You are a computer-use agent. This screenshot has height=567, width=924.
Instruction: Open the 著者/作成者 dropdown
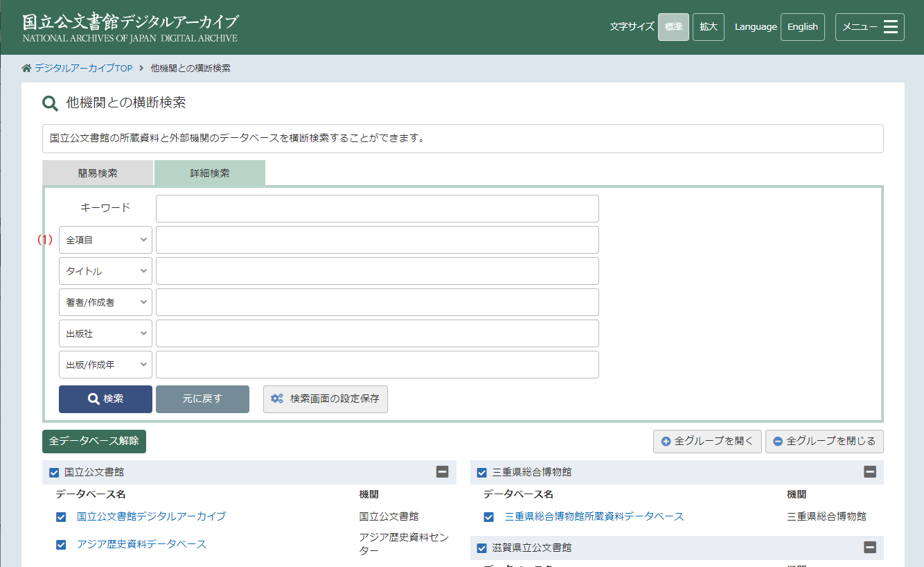105,302
